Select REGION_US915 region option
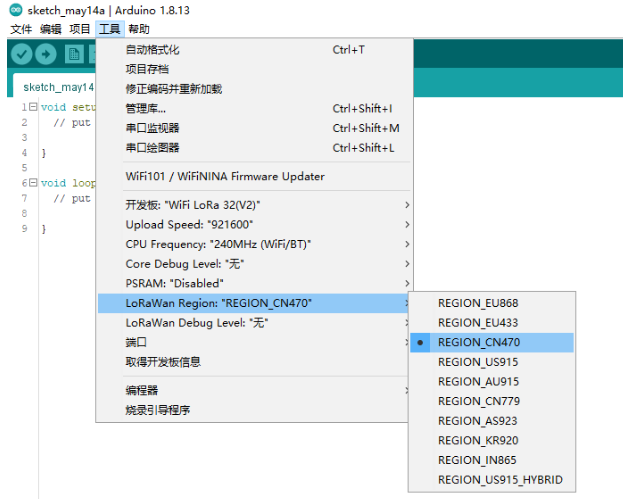Viewport: 623px width, 499px height. tap(492, 362)
